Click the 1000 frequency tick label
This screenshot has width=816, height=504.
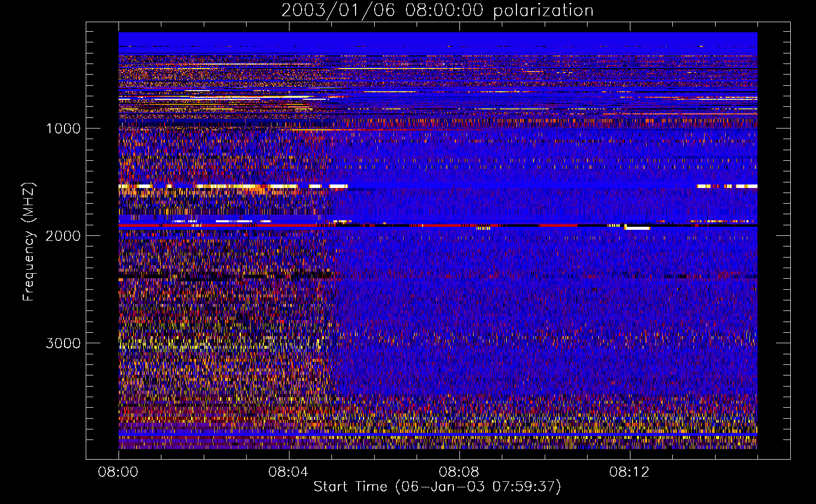[x=63, y=129]
